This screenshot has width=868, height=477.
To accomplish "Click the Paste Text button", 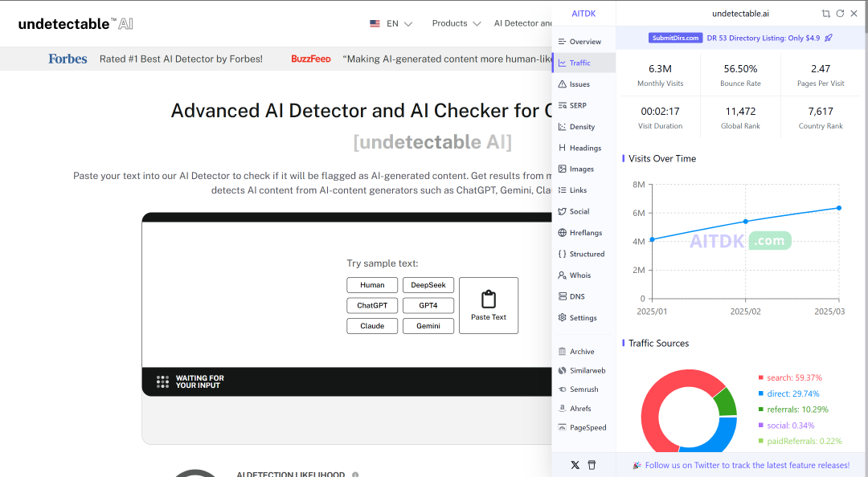I will click(489, 305).
